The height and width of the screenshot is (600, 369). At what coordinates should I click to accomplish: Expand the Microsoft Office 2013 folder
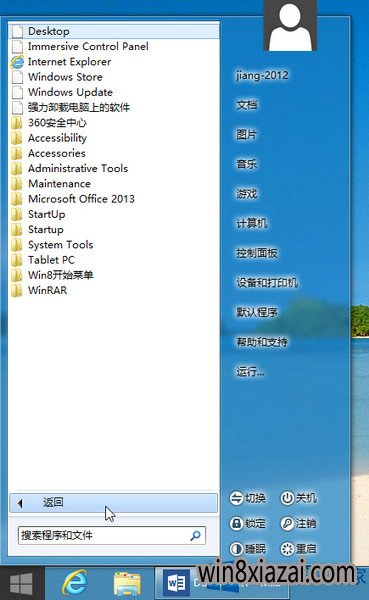[x=81, y=199]
